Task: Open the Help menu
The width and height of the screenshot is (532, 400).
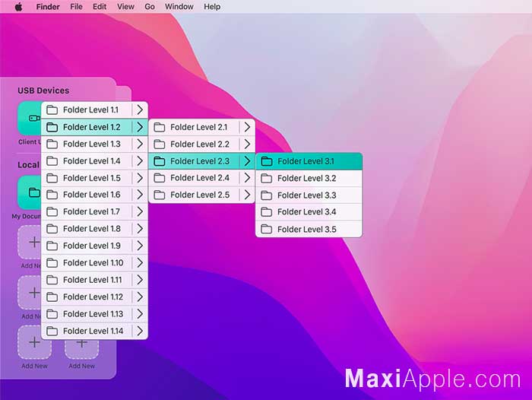Action: 212,6
